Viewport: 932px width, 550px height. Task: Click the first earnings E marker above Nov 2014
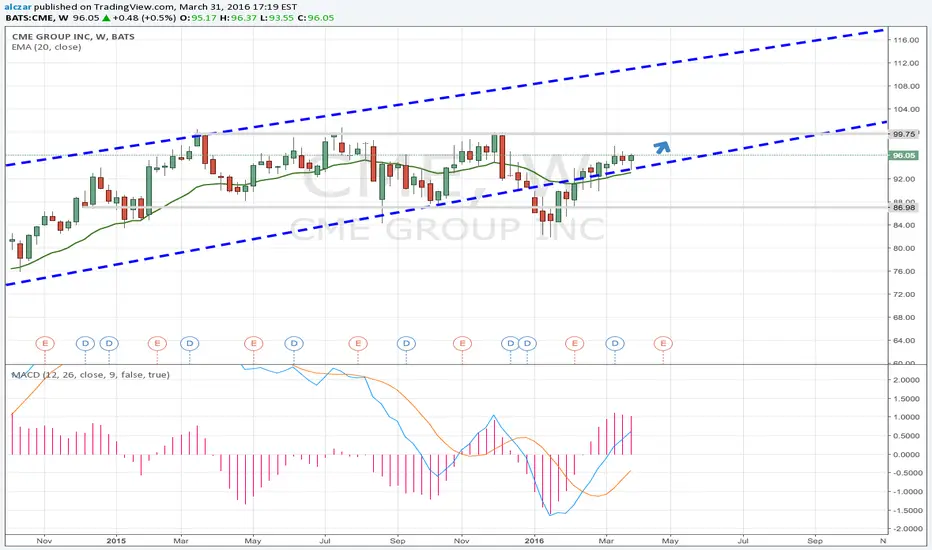click(x=45, y=343)
